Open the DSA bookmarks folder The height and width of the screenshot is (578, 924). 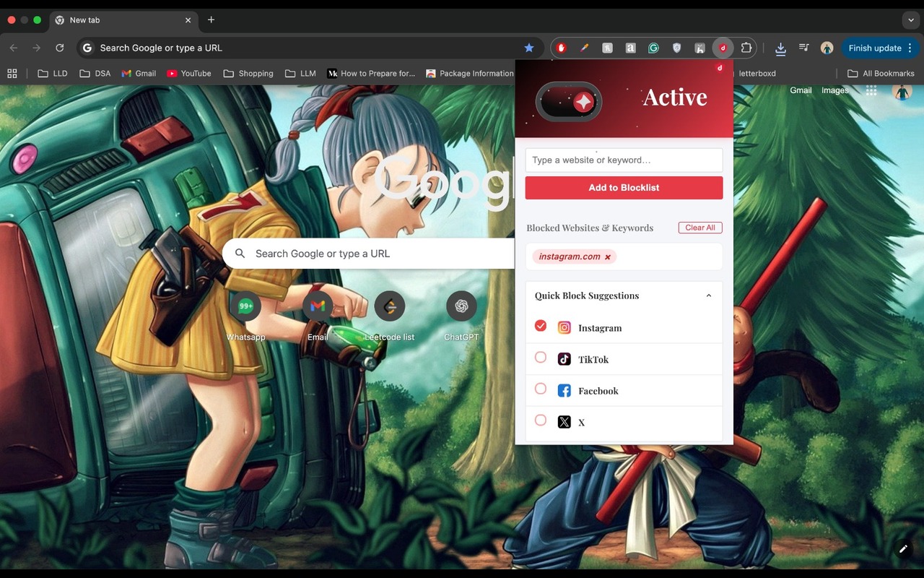(x=95, y=73)
